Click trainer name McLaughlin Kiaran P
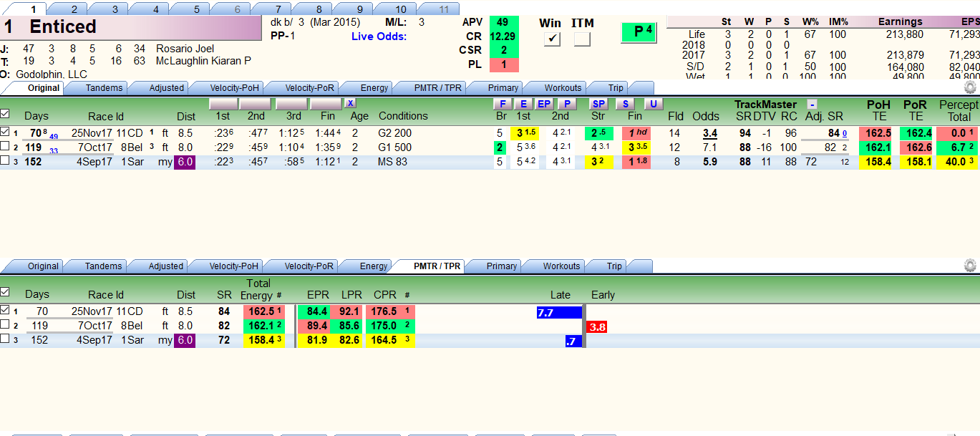 pos(203,61)
